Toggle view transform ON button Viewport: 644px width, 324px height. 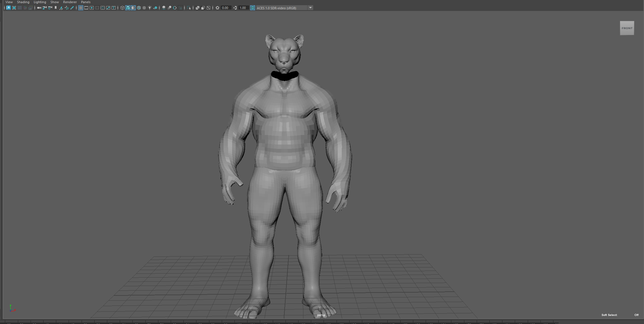(253, 8)
